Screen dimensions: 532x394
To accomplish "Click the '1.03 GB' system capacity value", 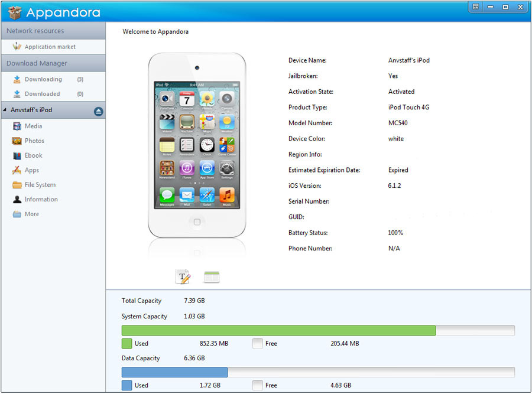I will [194, 316].
